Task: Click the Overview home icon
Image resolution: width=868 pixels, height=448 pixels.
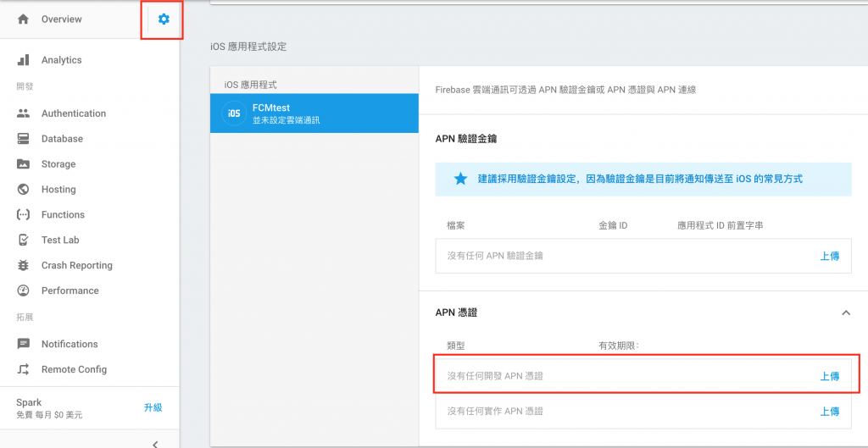Action: click(23, 19)
